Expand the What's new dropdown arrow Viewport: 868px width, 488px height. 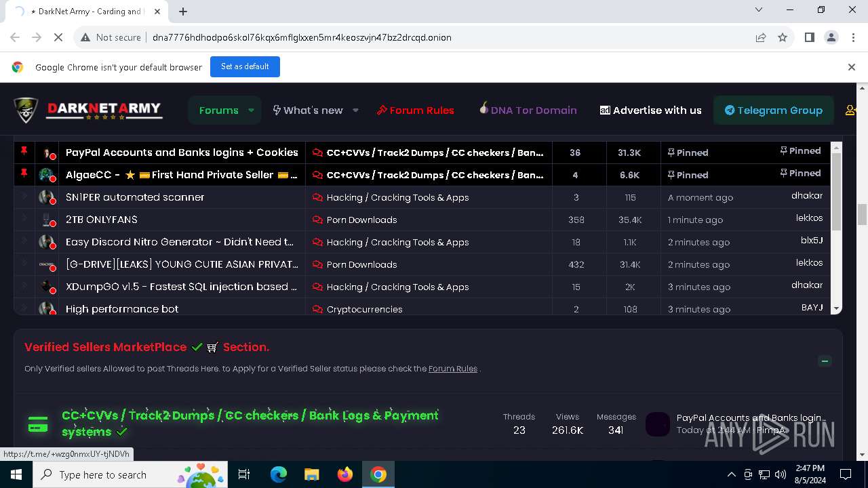(x=355, y=110)
